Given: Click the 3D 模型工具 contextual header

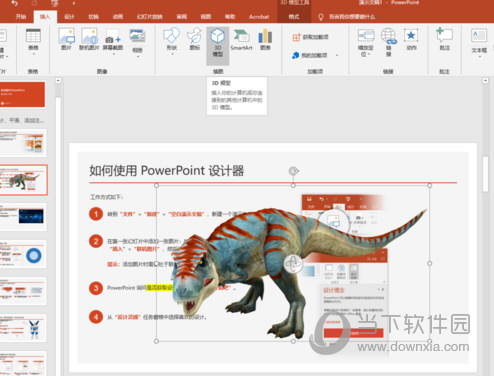Looking at the screenshot, I should tap(294, 3).
